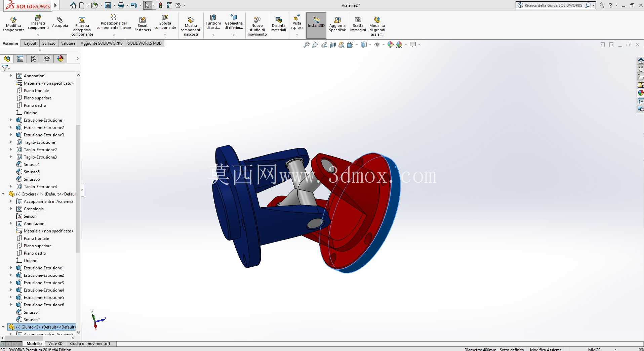
Task: Open PropertyManager tab icon
Action: click(20, 59)
